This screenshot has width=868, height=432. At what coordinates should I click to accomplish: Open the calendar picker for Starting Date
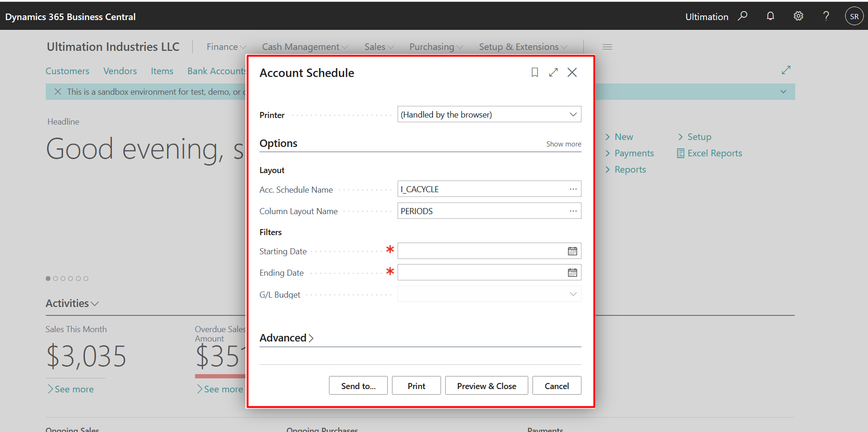(573, 251)
